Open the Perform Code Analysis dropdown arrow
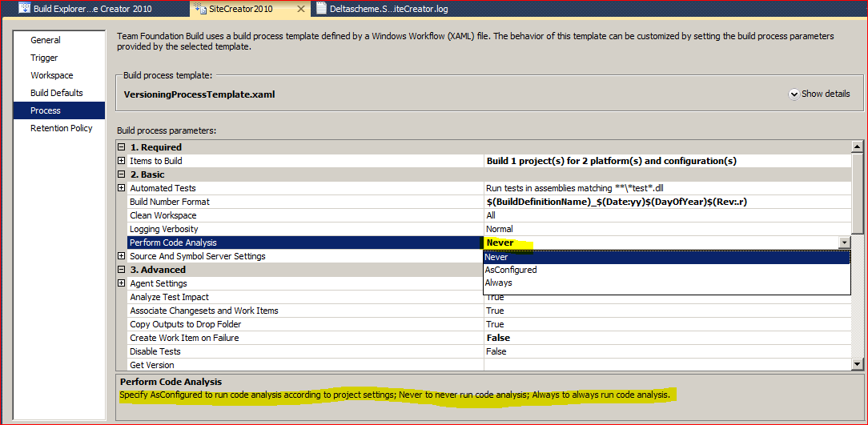 843,243
